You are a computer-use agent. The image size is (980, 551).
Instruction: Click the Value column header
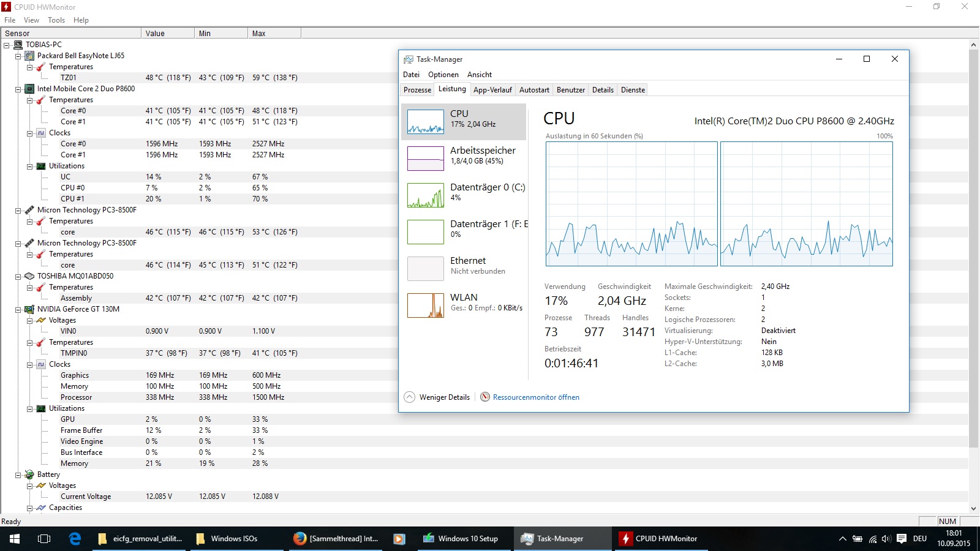[x=168, y=34]
